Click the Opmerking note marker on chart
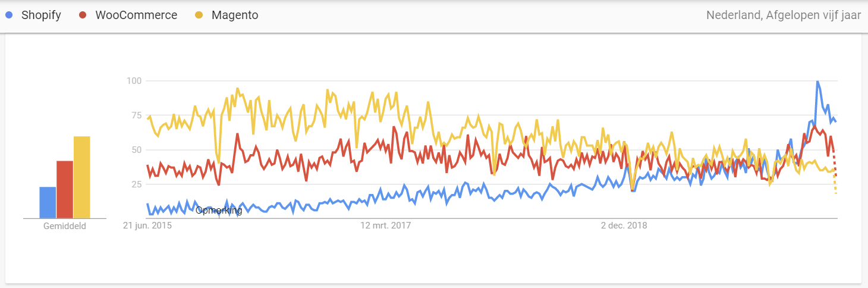868x288 pixels. point(219,210)
